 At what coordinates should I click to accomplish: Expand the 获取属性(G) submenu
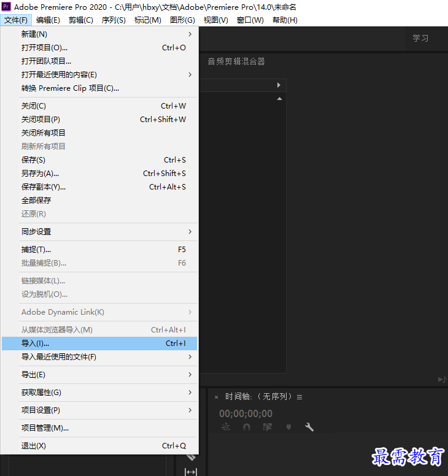(x=99, y=393)
